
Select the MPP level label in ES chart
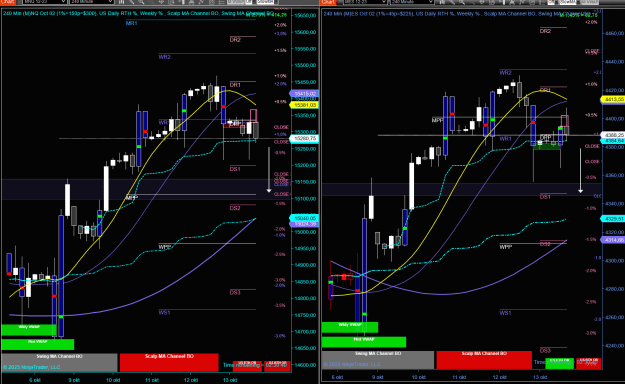click(x=438, y=120)
